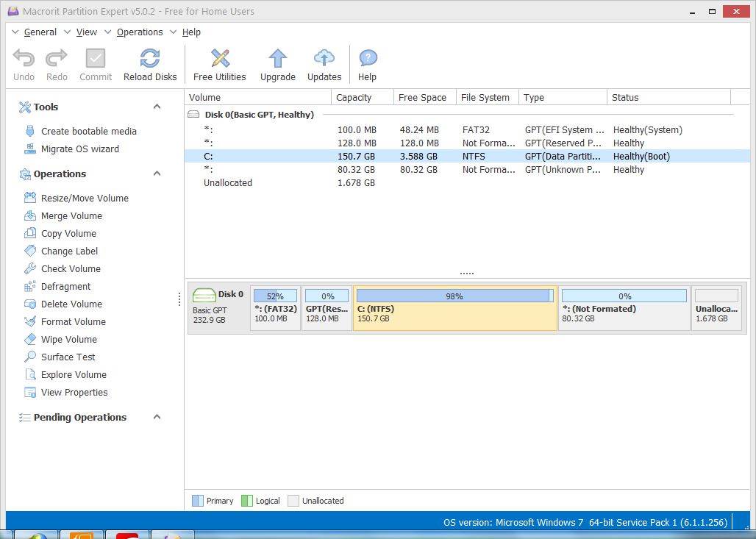756x539 pixels.
Task: Click the C: NTFS 98% usage bar
Action: point(454,296)
